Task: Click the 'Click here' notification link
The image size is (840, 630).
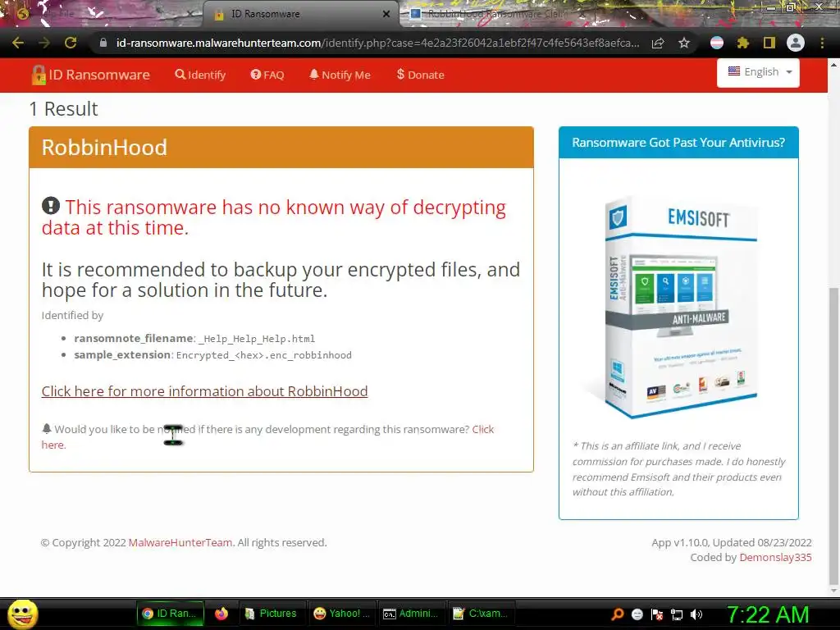Action: coord(482,430)
